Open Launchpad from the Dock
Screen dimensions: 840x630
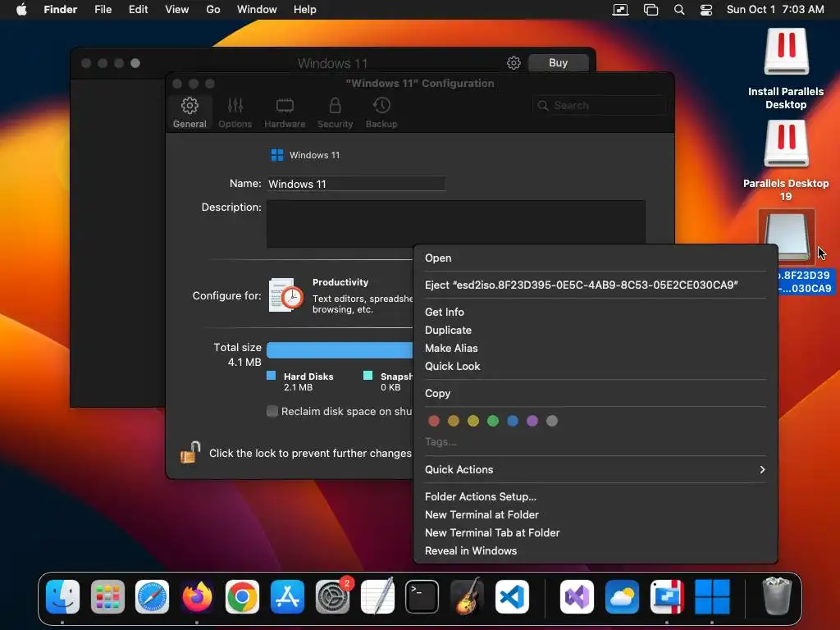[107, 596]
